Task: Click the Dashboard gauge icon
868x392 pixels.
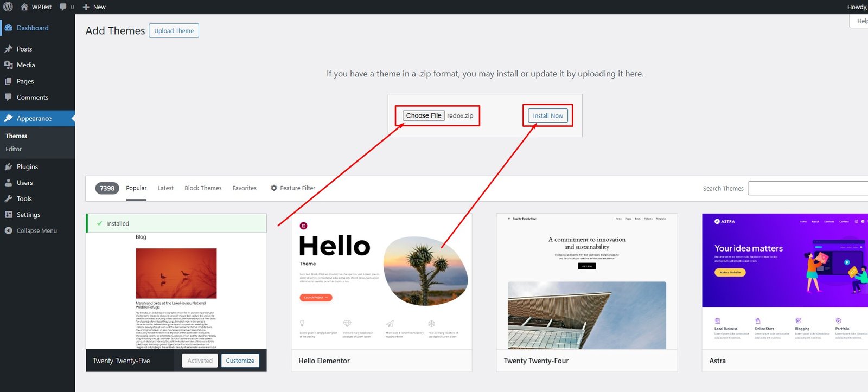Action: pyautogui.click(x=9, y=28)
